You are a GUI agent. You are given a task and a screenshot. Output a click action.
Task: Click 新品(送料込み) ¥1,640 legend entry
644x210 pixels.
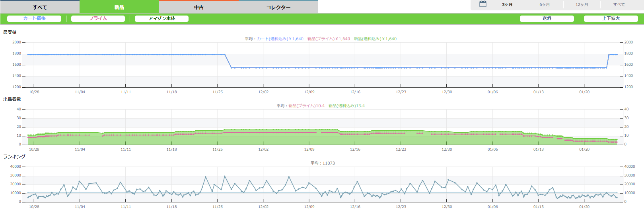coord(375,39)
